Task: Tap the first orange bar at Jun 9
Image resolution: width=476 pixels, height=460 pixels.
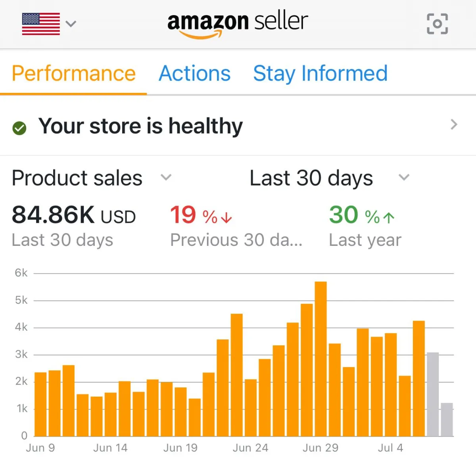Action: pyautogui.click(x=40, y=404)
